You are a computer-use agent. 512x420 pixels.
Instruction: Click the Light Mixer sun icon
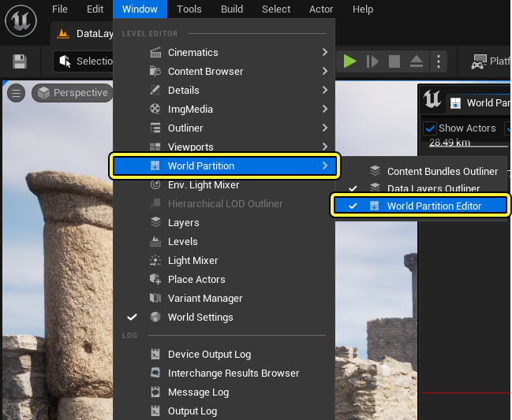pos(155,260)
